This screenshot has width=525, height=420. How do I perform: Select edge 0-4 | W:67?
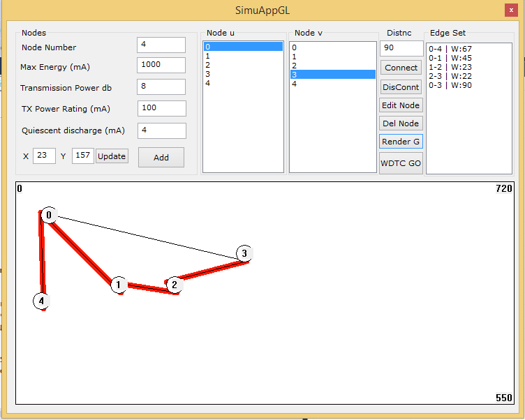point(450,49)
